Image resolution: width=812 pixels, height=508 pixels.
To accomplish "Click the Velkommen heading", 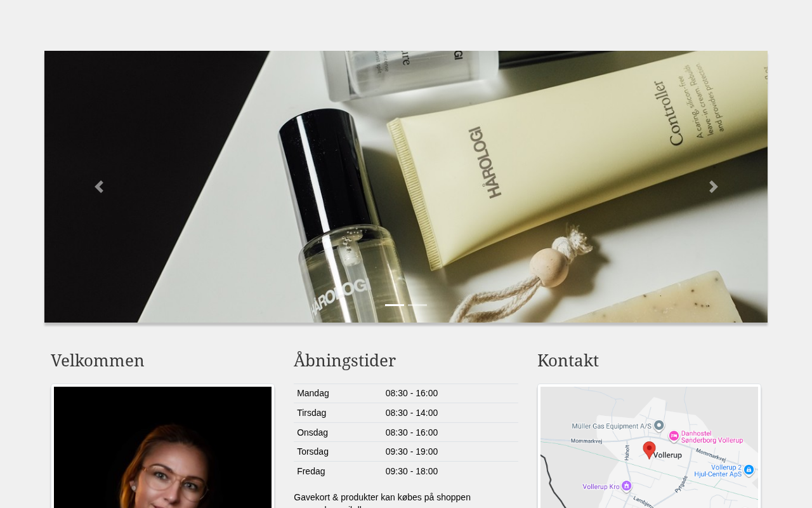I will click(x=98, y=361).
